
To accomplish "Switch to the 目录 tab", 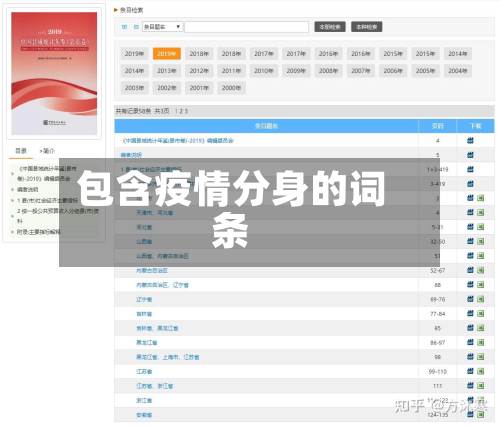I will (21, 151).
